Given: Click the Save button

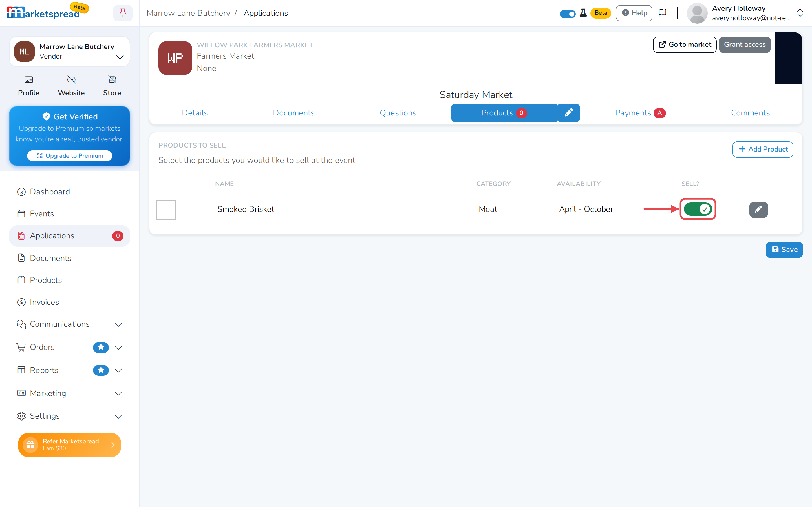Looking at the screenshot, I should [x=784, y=250].
